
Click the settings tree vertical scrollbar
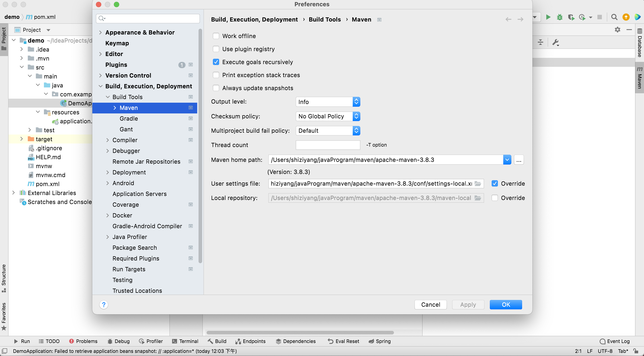[x=200, y=145]
